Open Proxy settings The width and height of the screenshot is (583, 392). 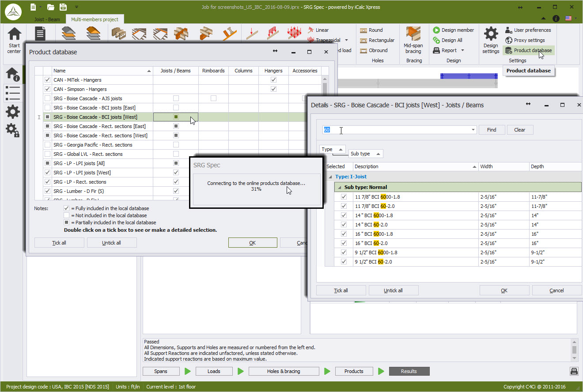[525, 40]
